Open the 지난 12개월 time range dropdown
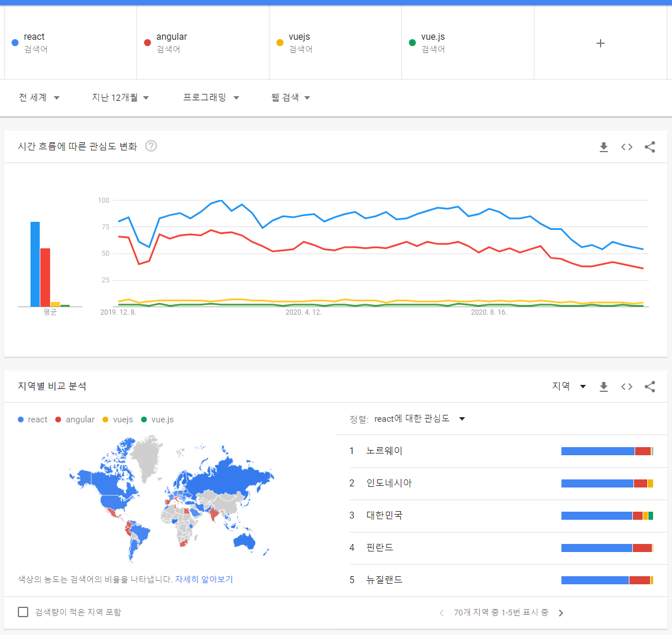This screenshot has width=672, height=635. pos(120,98)
